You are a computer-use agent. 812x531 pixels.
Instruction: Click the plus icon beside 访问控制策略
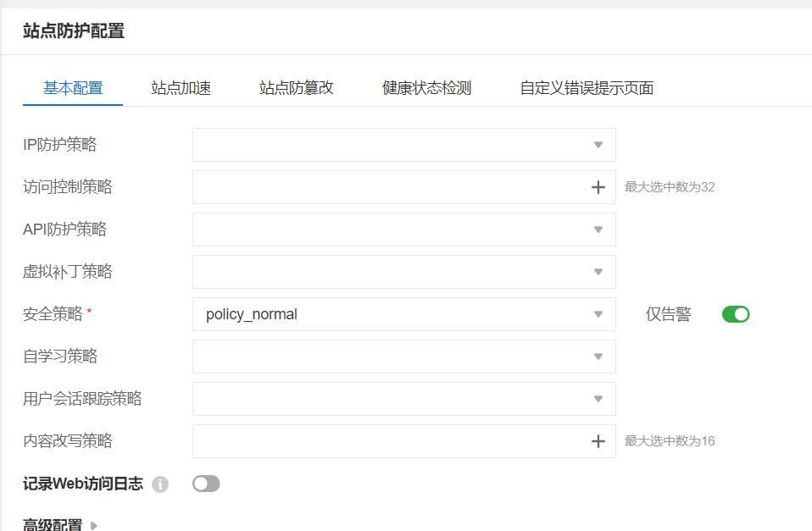[598, 186]
